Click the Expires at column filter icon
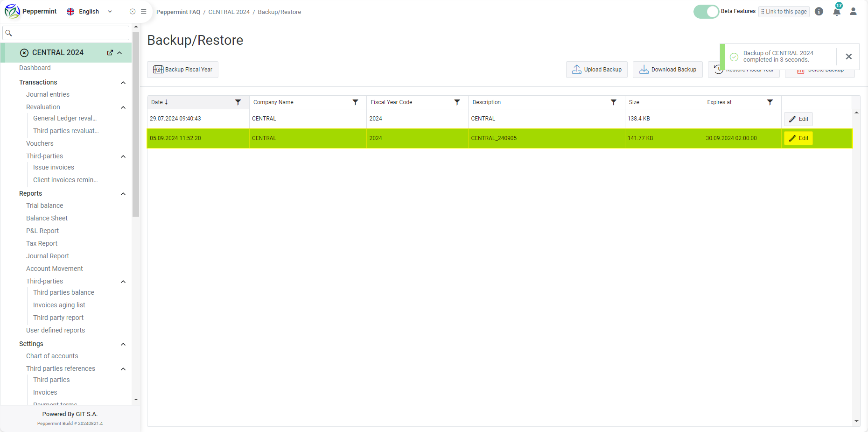The width and height of the screenshot is (868, 432). point(770,102)
